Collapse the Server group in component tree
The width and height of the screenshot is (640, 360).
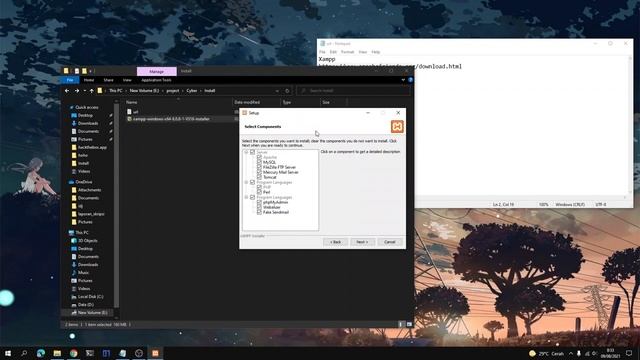[246, 152]
